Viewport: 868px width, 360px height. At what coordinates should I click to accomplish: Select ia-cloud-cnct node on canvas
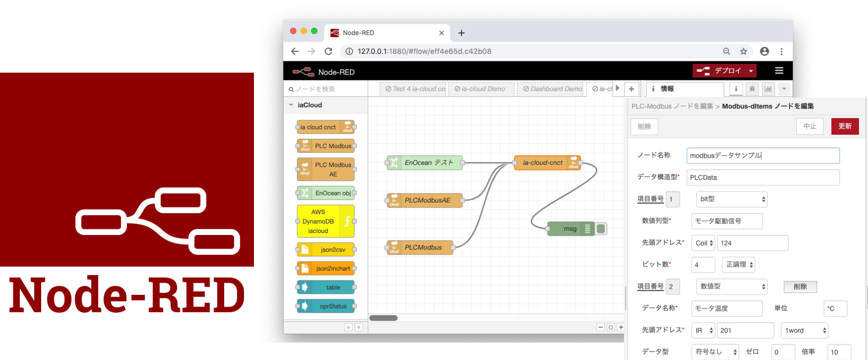[548, 163]
